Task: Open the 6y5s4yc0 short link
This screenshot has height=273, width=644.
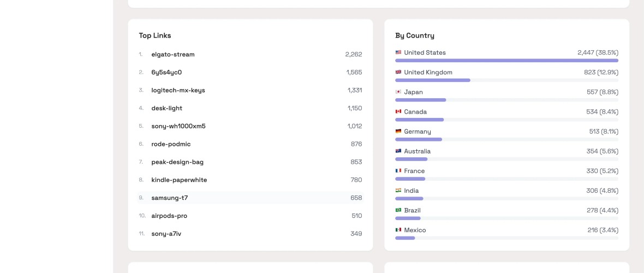Action: click(x=166, y=72)
